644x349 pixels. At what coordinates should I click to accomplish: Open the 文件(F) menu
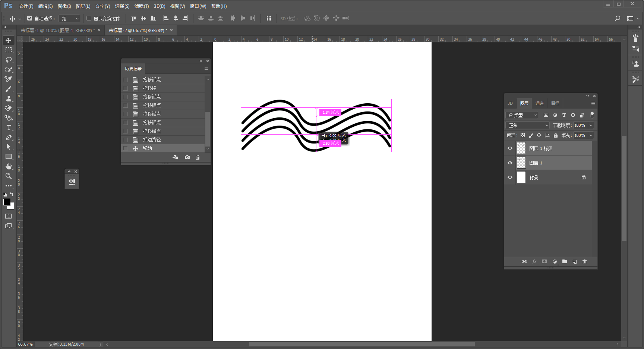[x=26, y=6]
